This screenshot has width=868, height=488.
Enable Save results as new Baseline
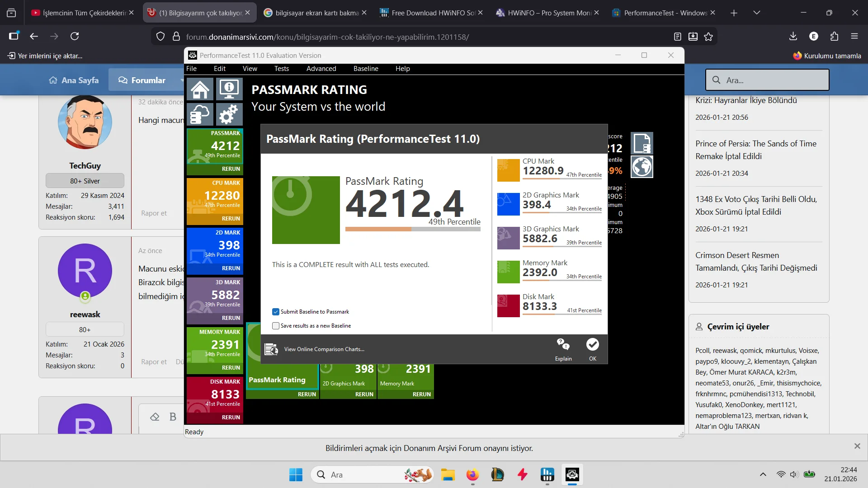276,326
